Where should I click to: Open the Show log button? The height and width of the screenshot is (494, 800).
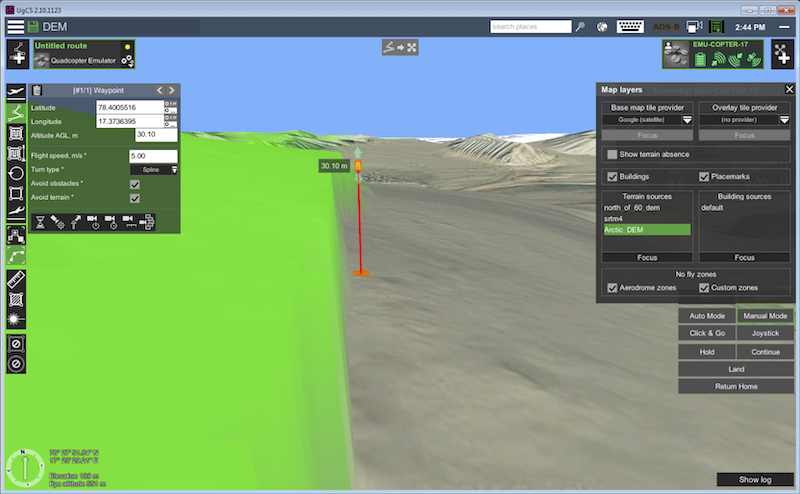[x=755, y=480]
